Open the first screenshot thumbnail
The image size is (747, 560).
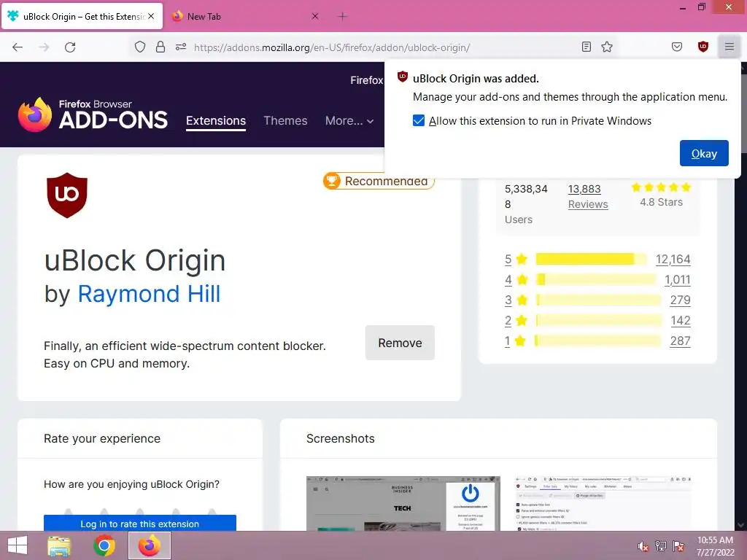(x=403, y=503)
